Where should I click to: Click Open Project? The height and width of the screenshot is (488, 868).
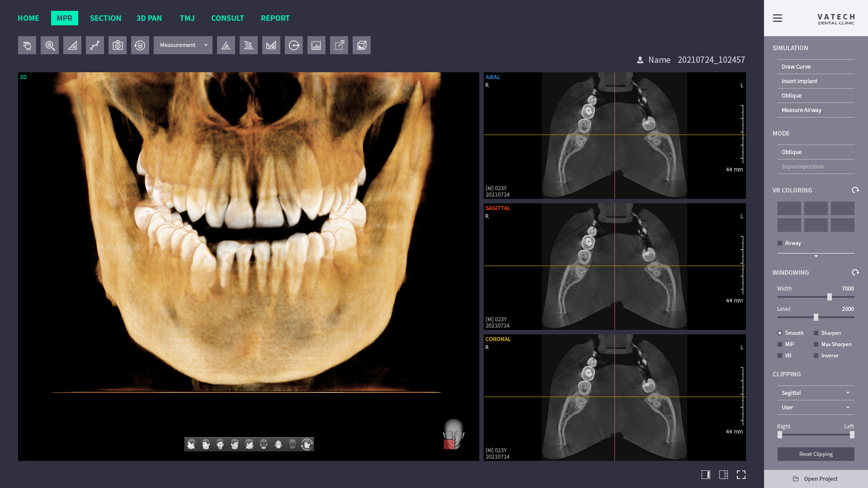(x=816, y=479)
